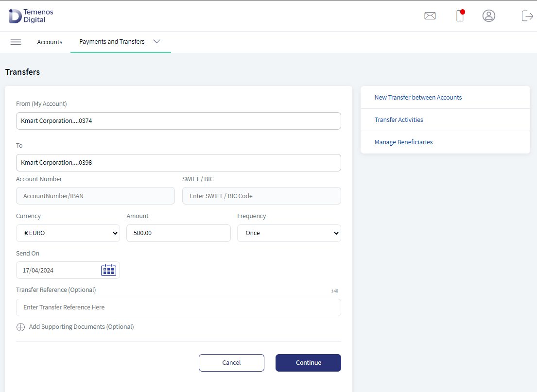Focus the Transfer Reference field
This screenshot has width=537, height=392.
[178, 307]
